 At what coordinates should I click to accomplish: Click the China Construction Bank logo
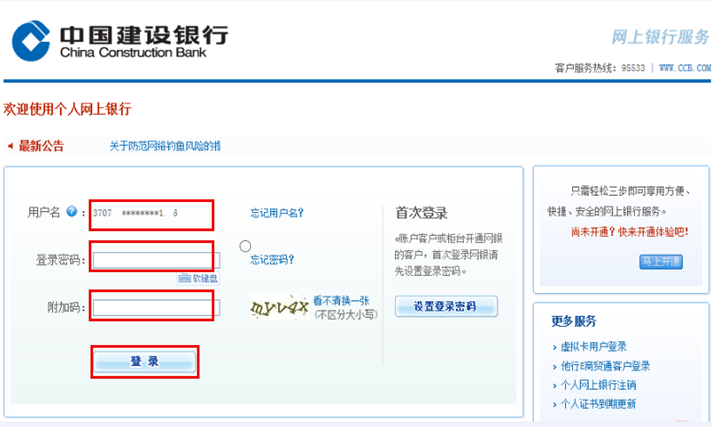click(x=120, y=41)
